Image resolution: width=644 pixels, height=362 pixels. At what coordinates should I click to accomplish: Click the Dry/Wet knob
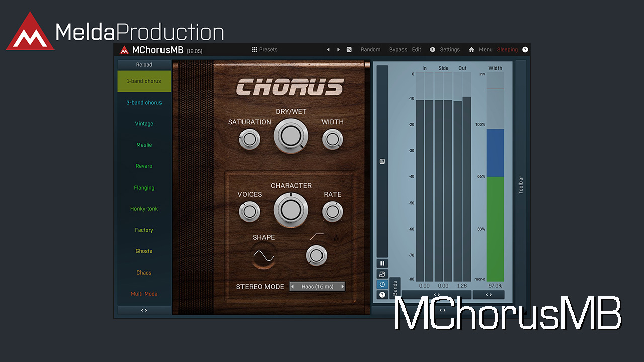(291, 136)
